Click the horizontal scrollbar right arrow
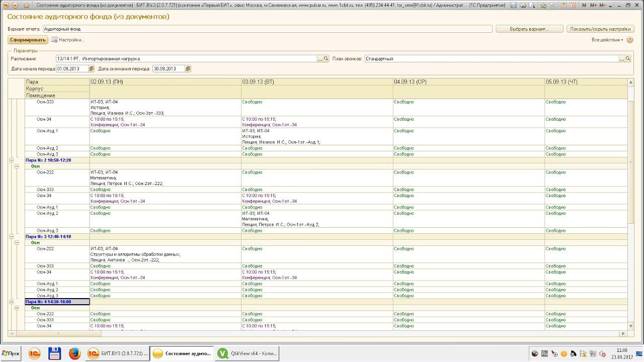 (x=624, y=333)
